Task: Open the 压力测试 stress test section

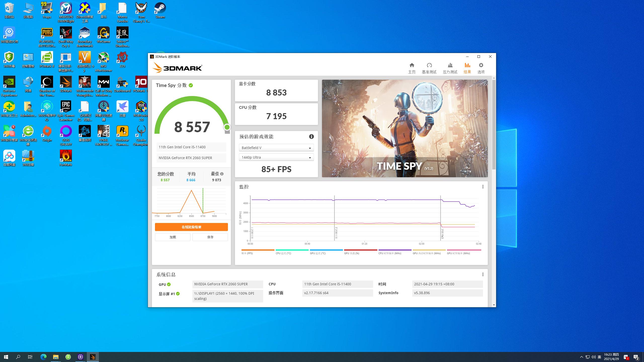Action: coord(450,67)
